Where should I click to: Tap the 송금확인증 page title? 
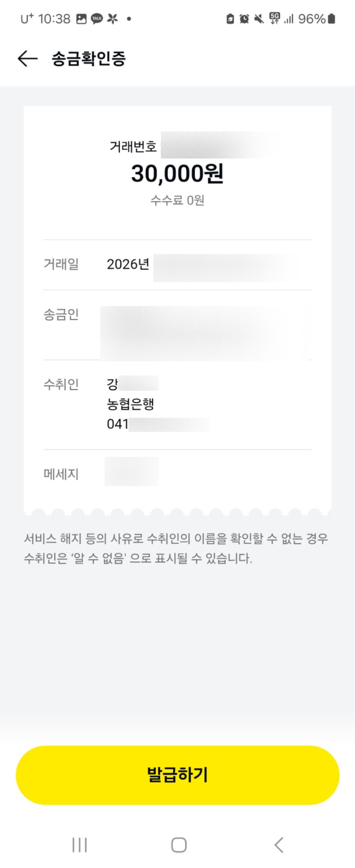click(89, 59)
